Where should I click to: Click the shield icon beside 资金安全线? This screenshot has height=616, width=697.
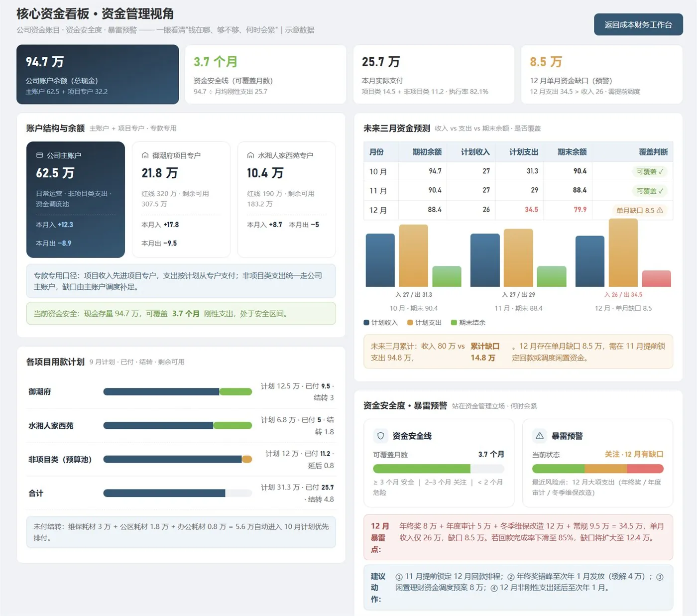point(381,436)
